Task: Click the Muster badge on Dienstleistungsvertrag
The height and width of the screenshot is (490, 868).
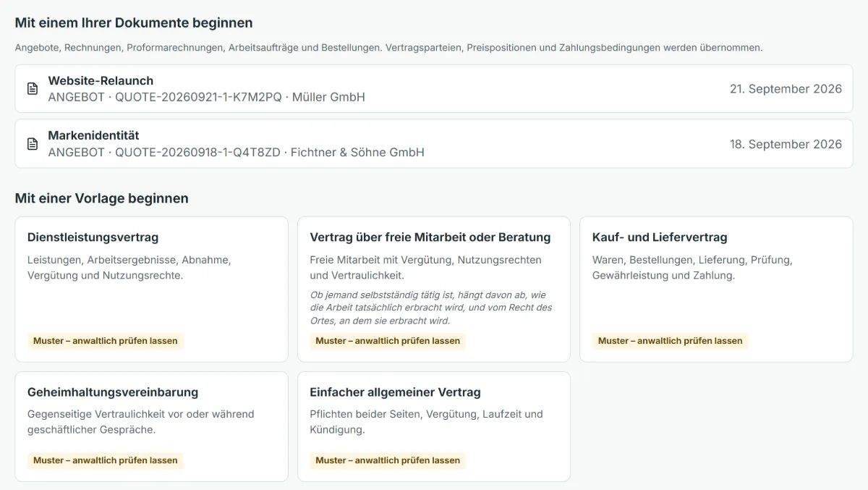Action: pyautogui.click(x=106, y=341)
